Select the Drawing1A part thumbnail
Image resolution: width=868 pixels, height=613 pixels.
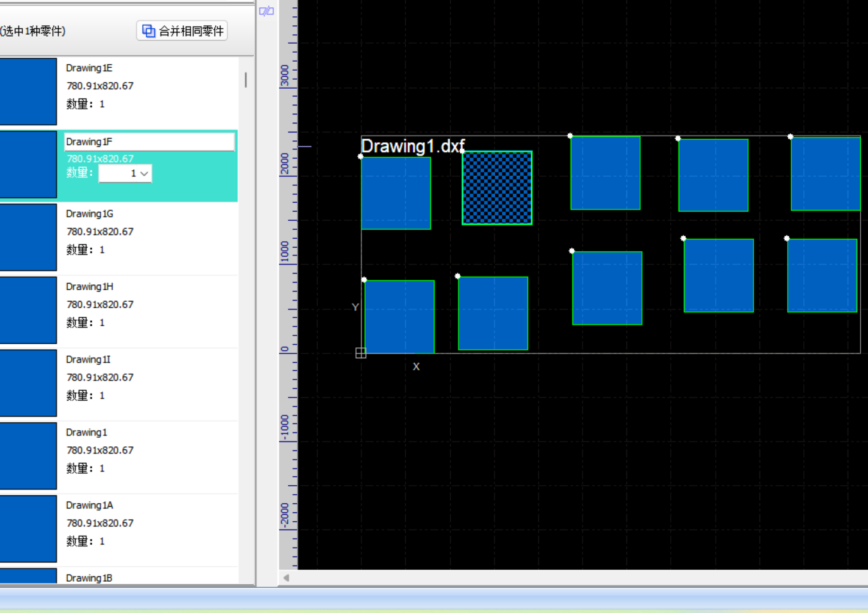pos(28,528)
